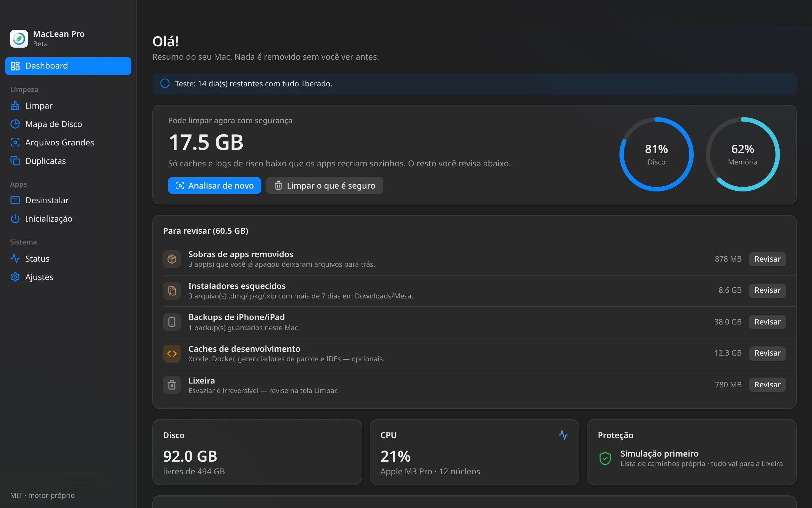Image resolution: width=812 pixels, height=508 pixels.
Task: Click the Mapa de Disco pie icon
Action: pos(15,124)
